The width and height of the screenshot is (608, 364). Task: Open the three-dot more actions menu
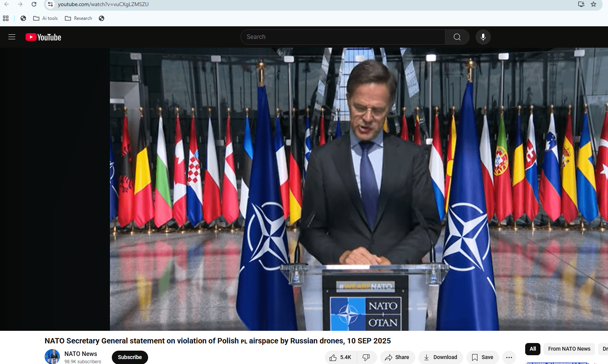509,357
